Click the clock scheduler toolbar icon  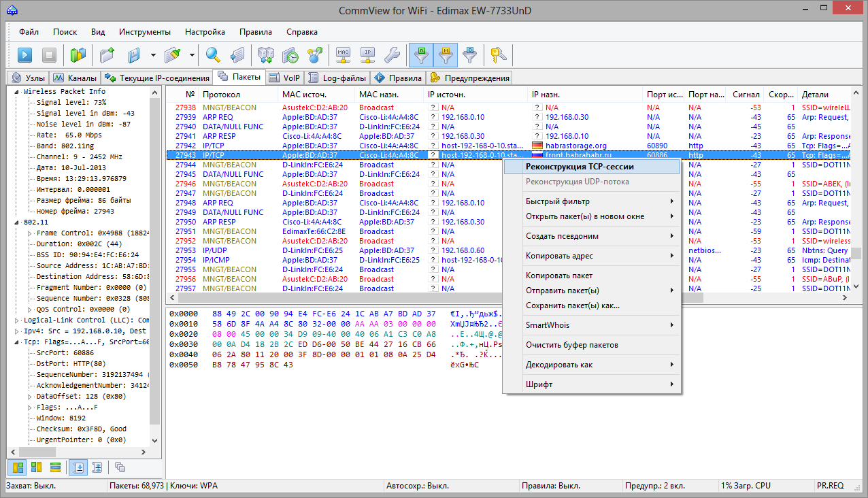pyautogui.click(x=290, y=55)
